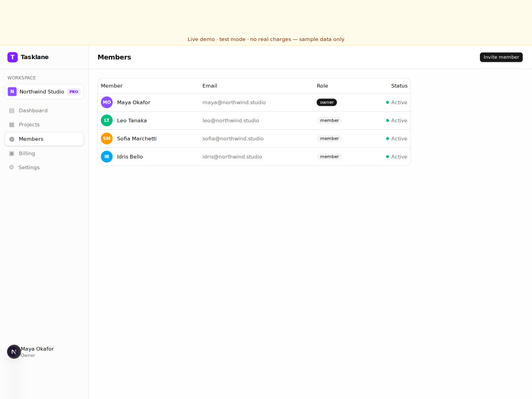The image size is (532, 399).
Task: Click the Status column header
Action: [x=399, y=86]
